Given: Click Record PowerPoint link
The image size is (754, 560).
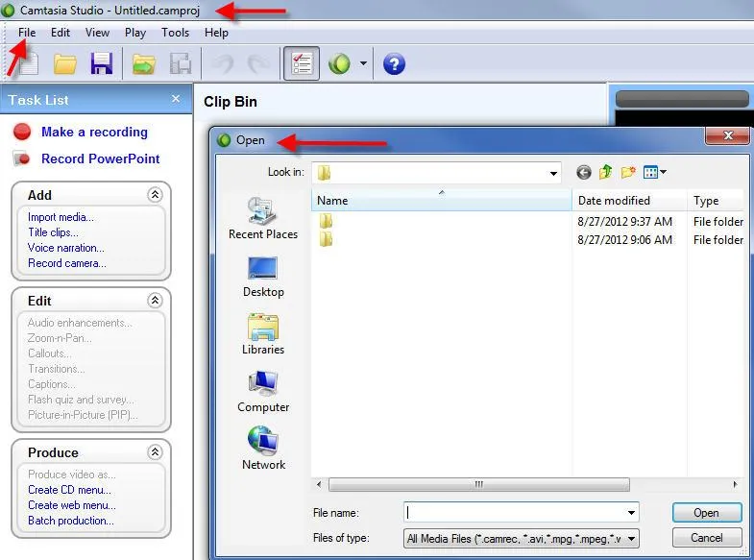Looking at the screenshot, I should pos(100,158).
